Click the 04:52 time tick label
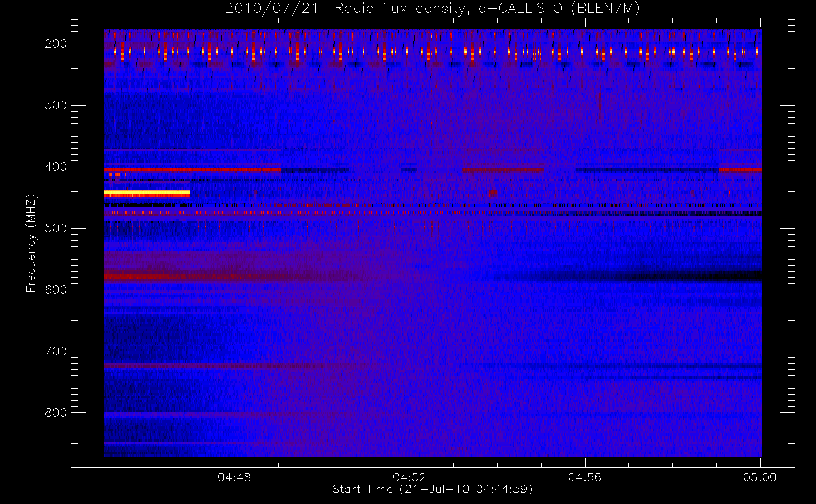Screen dimensions: 816x504 click(410, 477)
